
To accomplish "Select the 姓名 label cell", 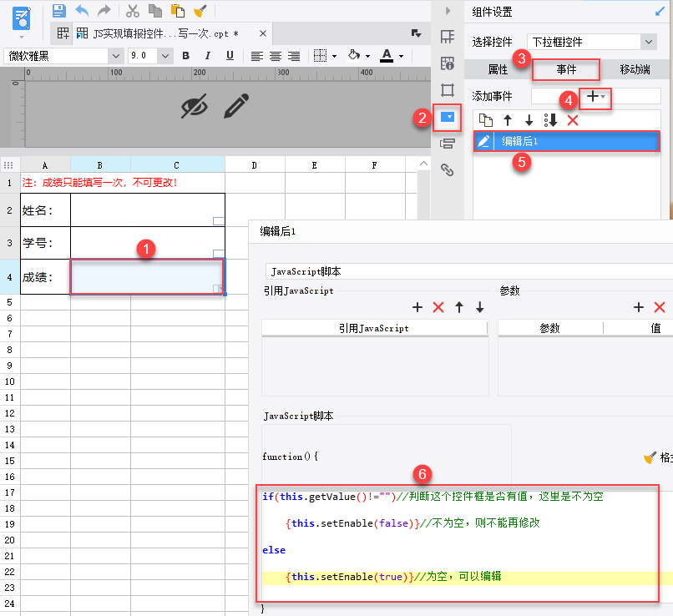I will click(45, 210).
